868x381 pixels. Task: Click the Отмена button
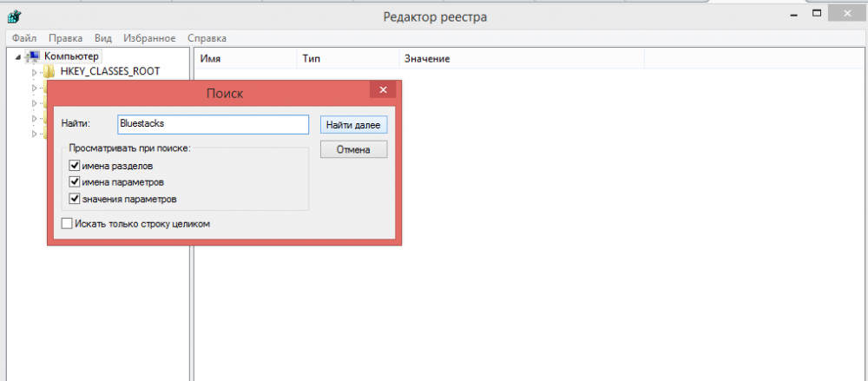tap(352, 150)
